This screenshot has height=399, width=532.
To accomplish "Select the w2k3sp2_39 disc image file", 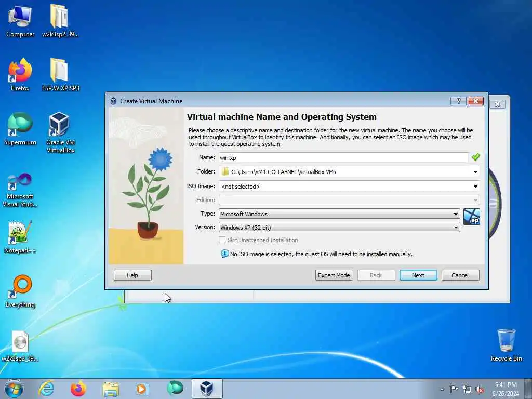I will point(20,346).
